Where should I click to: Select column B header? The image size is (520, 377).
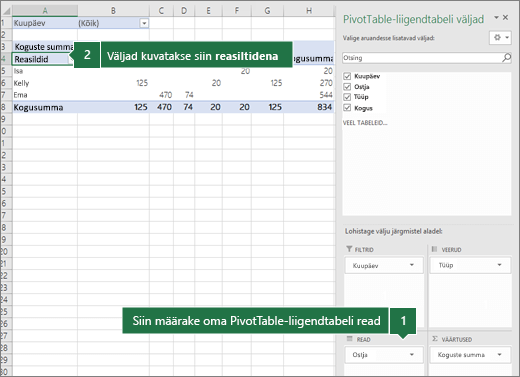[113, 11]
